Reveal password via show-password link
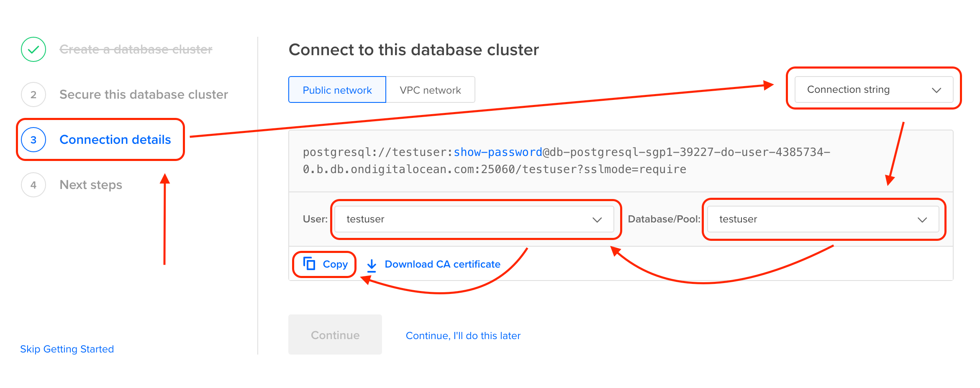The image size is (980, 388). [x=498, y=152]
